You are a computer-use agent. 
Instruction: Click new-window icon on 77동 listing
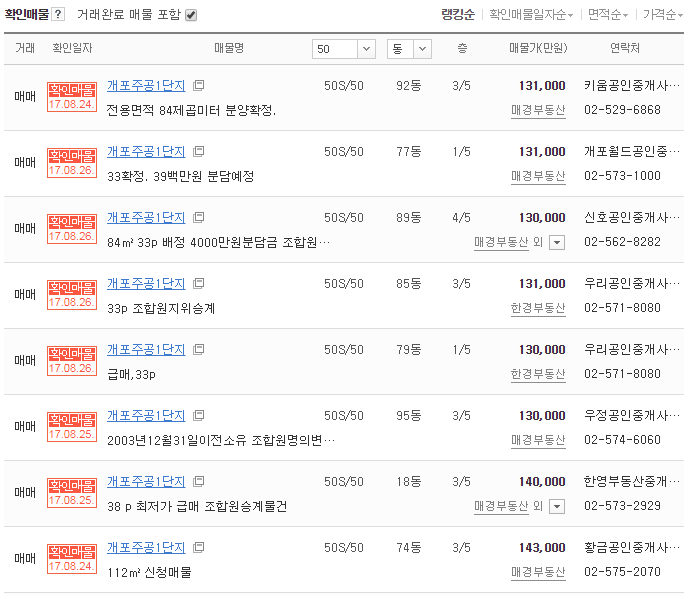pyautogui.click(x=199, y=152)
